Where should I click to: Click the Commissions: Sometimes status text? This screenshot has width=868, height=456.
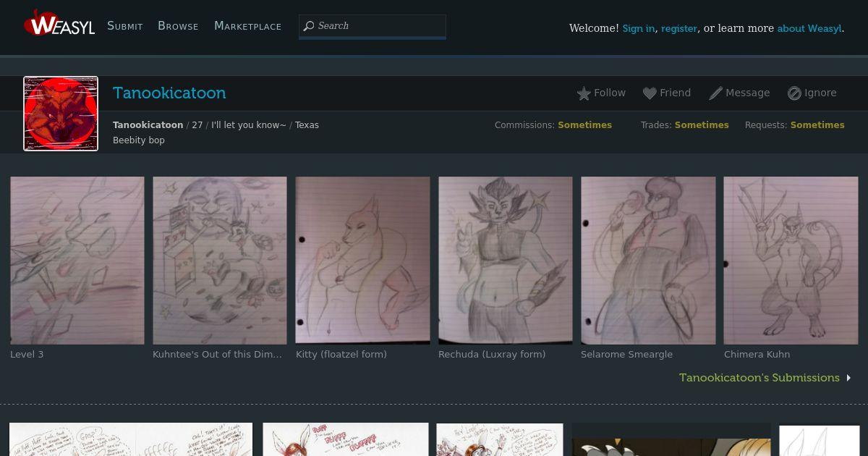(553, 125)
